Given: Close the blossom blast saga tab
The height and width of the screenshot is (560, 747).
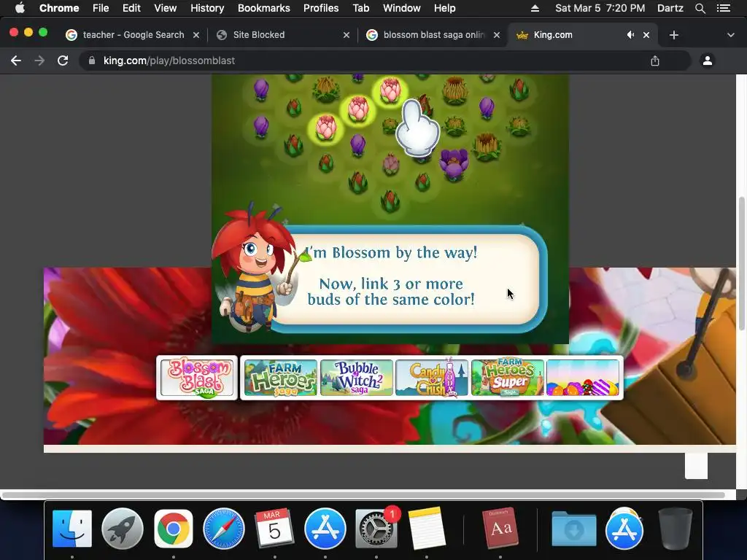Looking at the screenshot, I should (496, 35).
